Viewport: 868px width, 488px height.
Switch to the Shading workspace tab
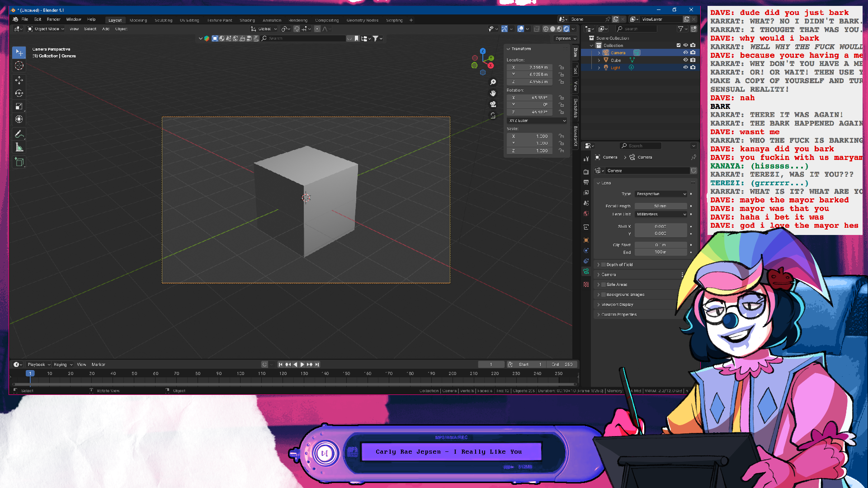click(x=247, y=20)
